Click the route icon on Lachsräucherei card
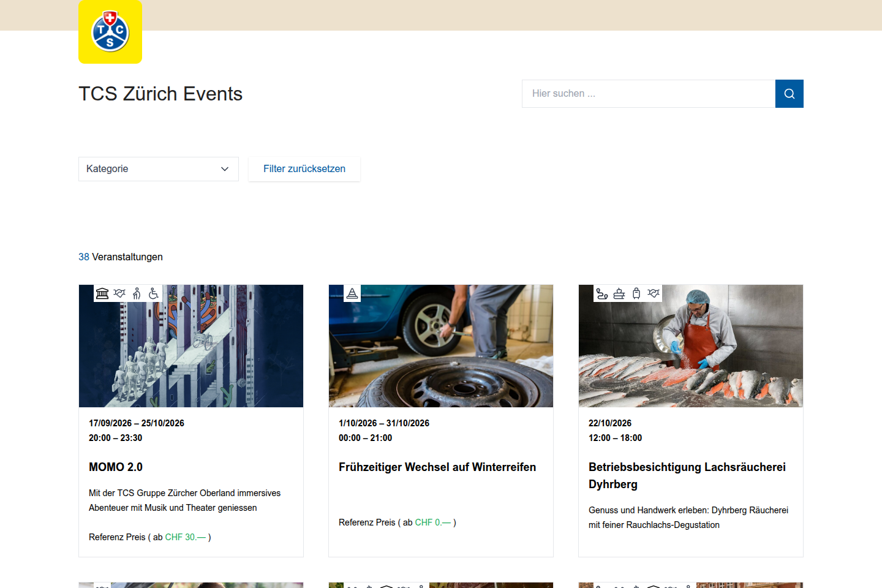The width and height of the screenshot is (882, 588). 602,293
